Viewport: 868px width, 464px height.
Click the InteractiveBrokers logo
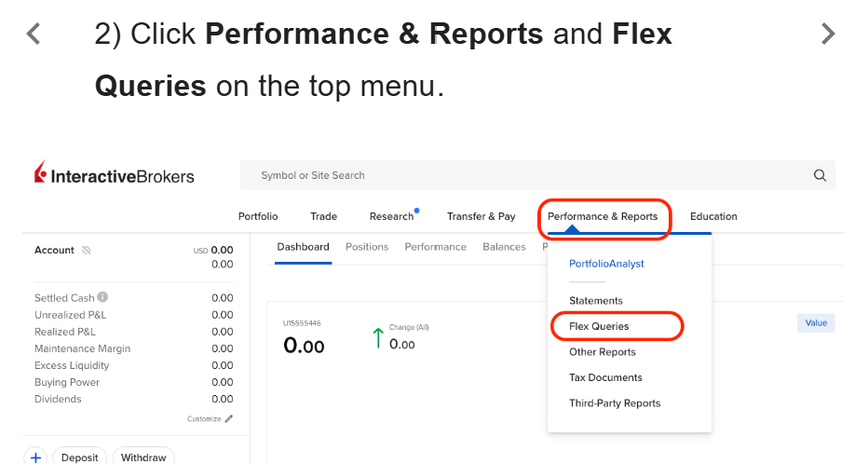(x=114, y=173)
